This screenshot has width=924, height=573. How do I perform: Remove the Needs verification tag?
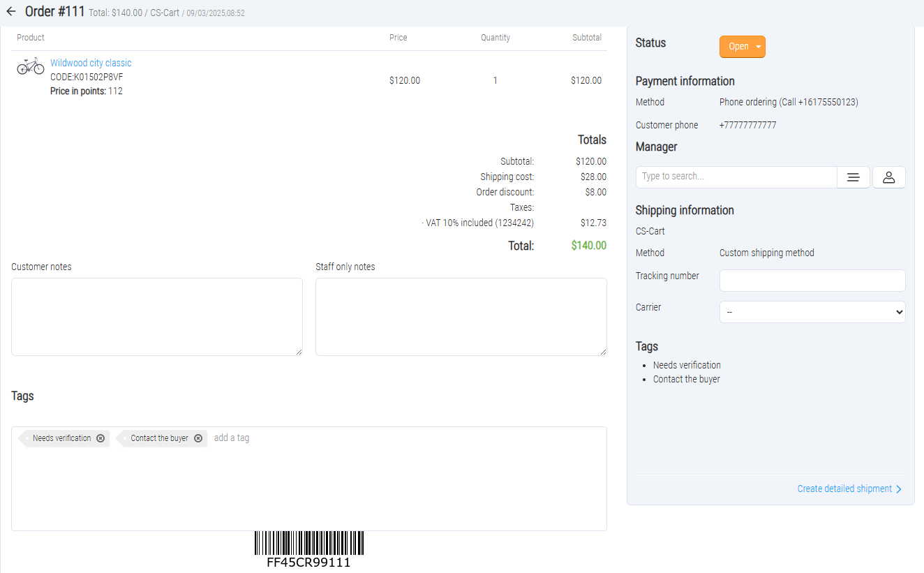[100, 438]
